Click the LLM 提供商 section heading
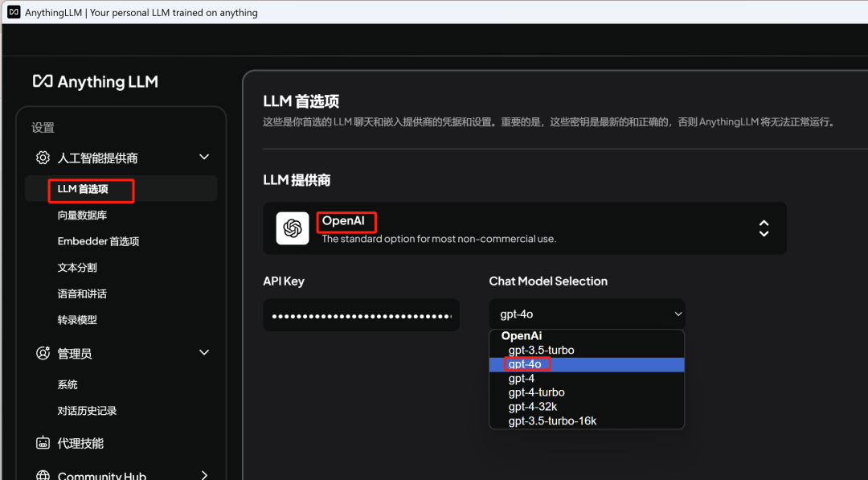Image resolution: width=868 pixels, height=480 pixels. 297,180
